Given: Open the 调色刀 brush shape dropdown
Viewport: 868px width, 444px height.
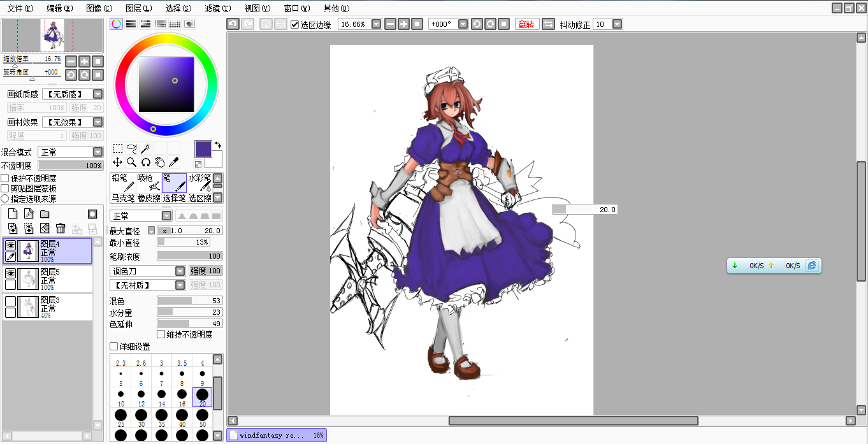Looking at the screenshot, I should 147,271.
